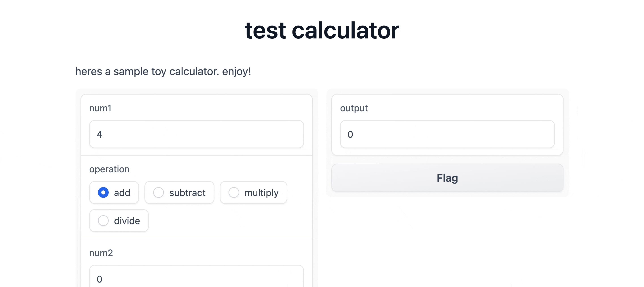644x287 pixels.
Task: Click the num1 input field containing 4
Action: [x=196, y=134]
